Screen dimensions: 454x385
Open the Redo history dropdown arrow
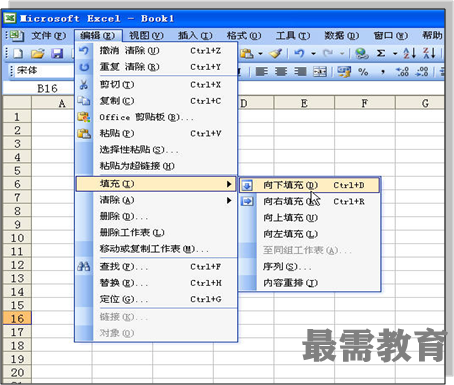pos(342,53)
